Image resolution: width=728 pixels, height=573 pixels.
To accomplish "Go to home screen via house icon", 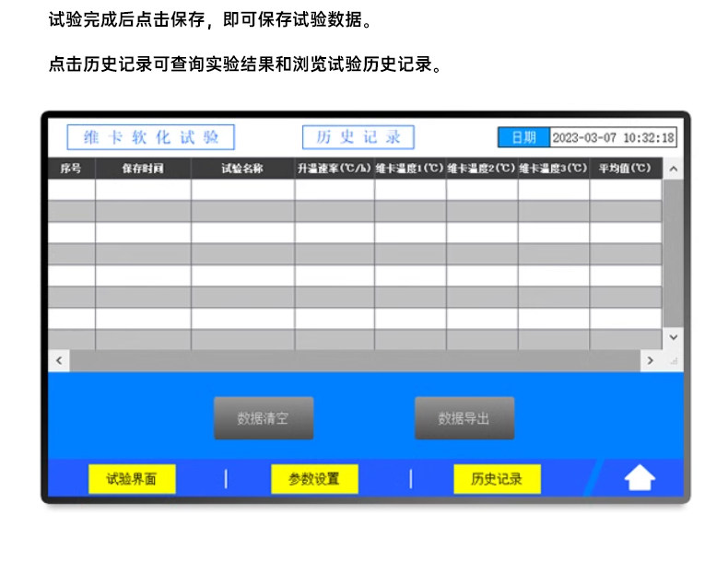I will point(640,477).
